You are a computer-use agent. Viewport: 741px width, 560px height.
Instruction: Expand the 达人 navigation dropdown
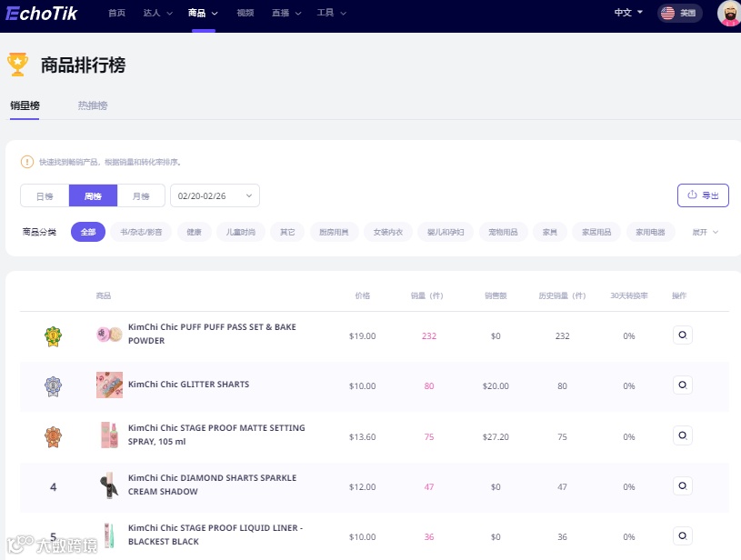158,14
